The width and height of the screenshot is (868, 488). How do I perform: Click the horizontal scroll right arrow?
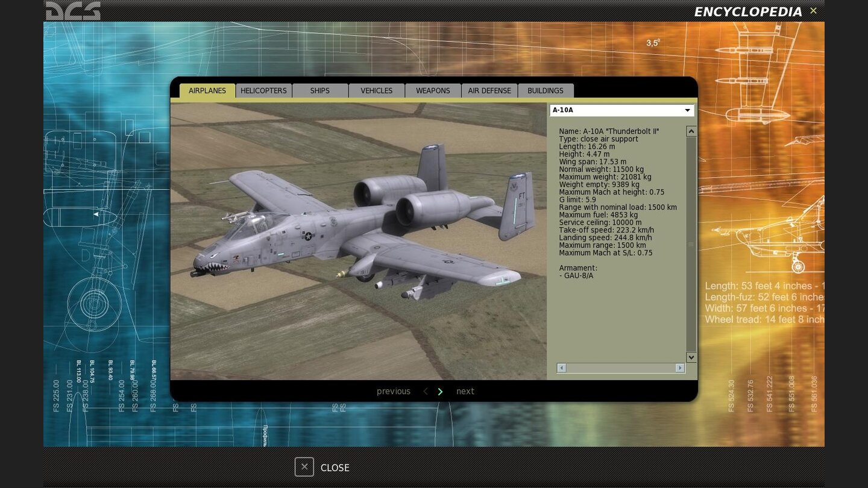point(680,368)
